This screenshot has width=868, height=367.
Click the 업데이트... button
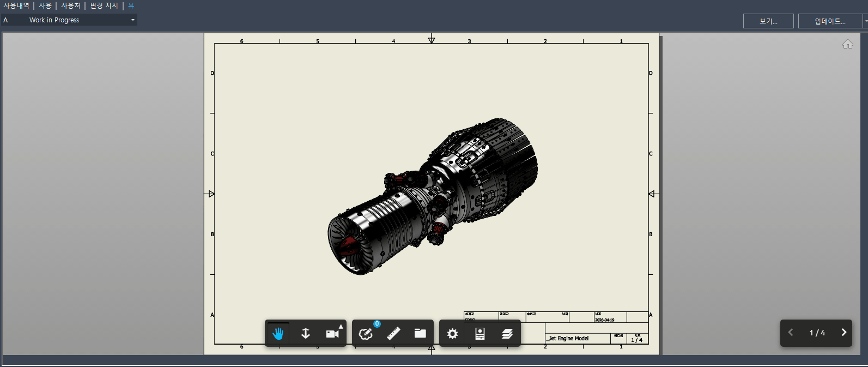830,21
